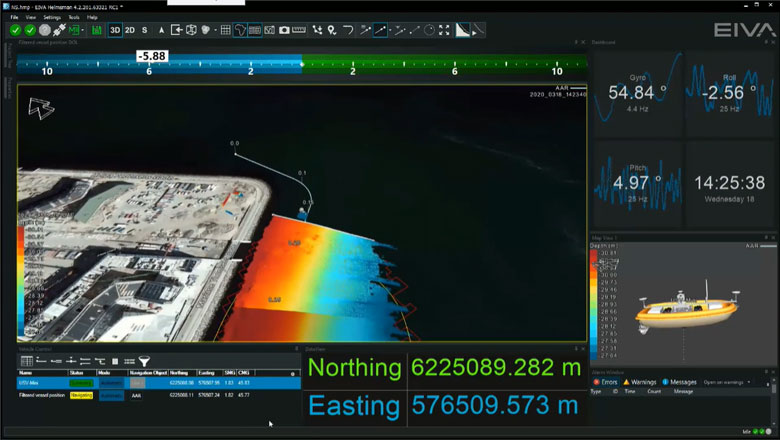Switch to 2D view mode
The width and height of the screenshot is (780, 440).
click(x=130, y=30)
